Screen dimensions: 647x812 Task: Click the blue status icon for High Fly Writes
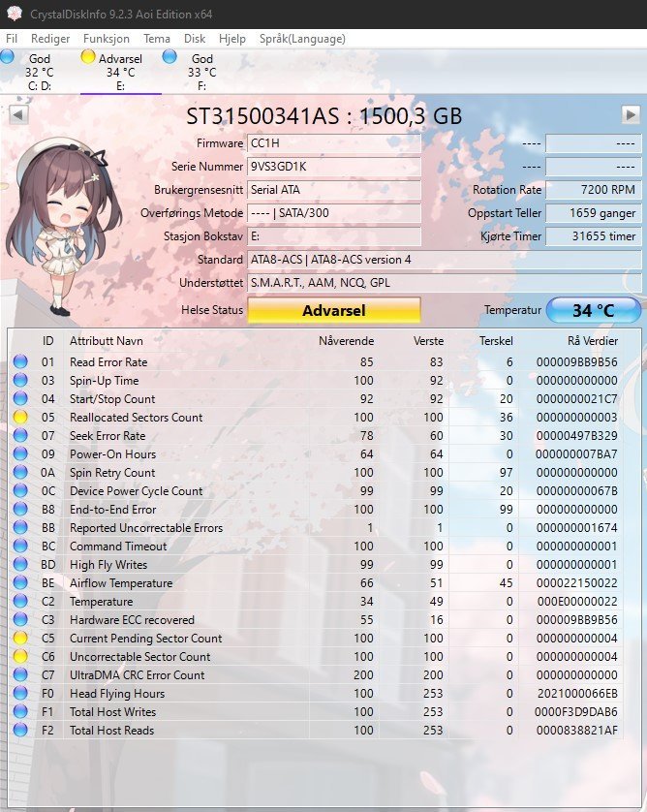20,564
